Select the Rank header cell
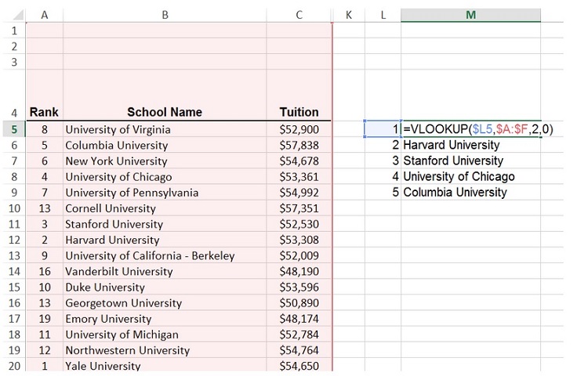The height and width of the screenshot is (376, 588). pos(44,112)
